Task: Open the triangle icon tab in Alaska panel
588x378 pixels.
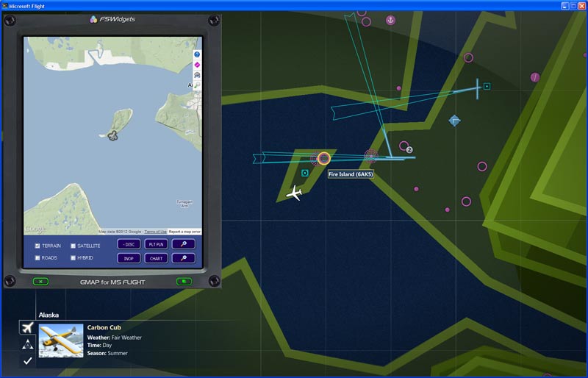Action: coord(27,344)
